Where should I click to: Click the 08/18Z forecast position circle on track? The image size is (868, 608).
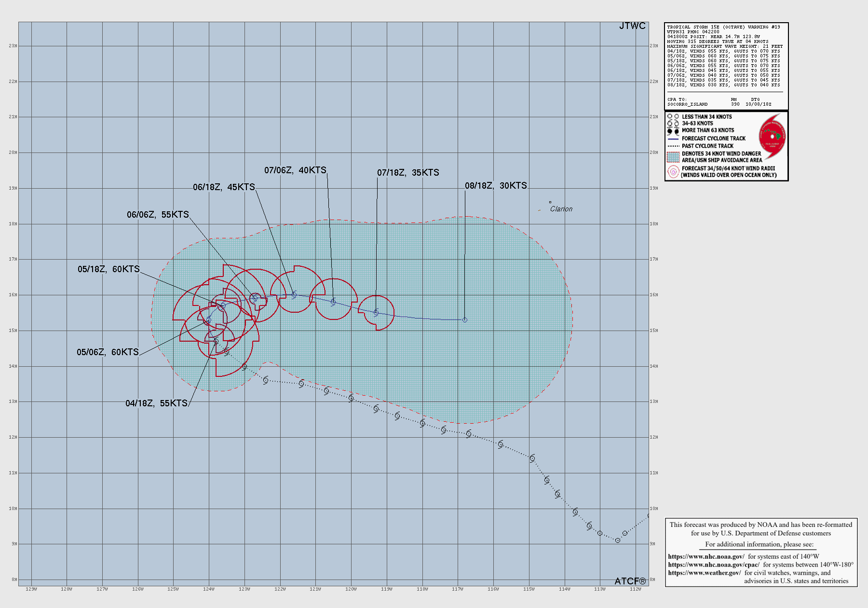[x=465, y=320]
